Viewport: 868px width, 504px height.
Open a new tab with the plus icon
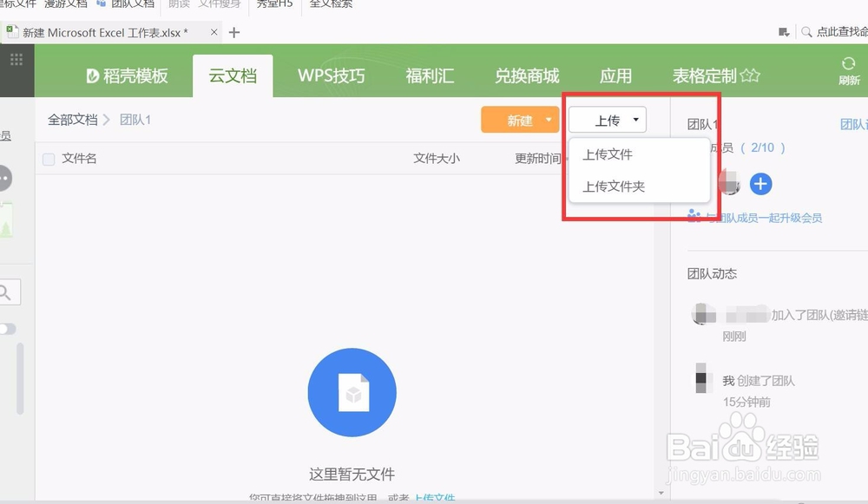(x=234, y=31)
